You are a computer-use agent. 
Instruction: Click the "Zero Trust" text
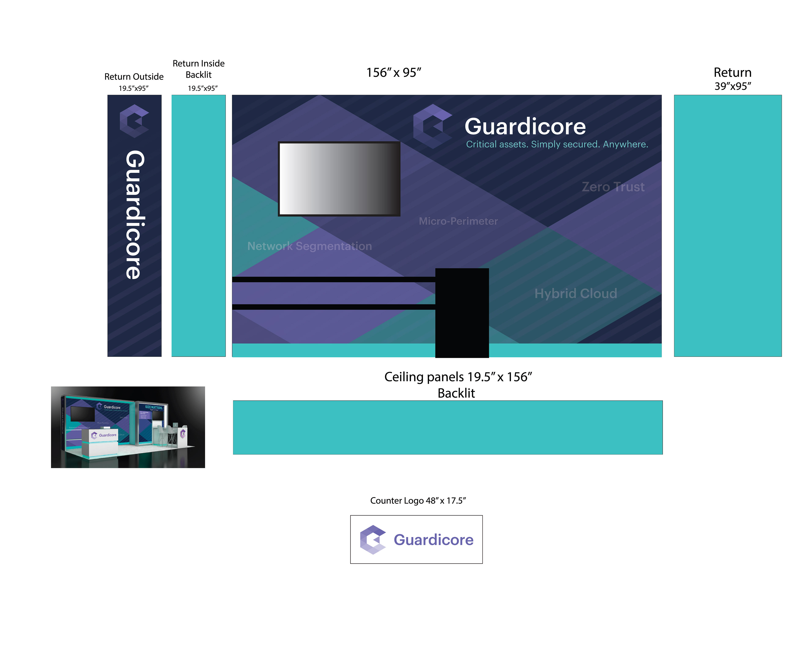613,187
